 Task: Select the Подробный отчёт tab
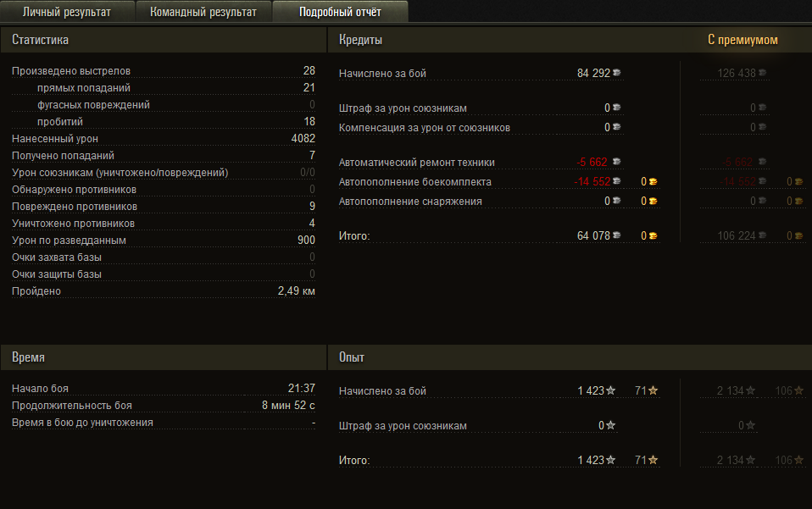[340, 12]
